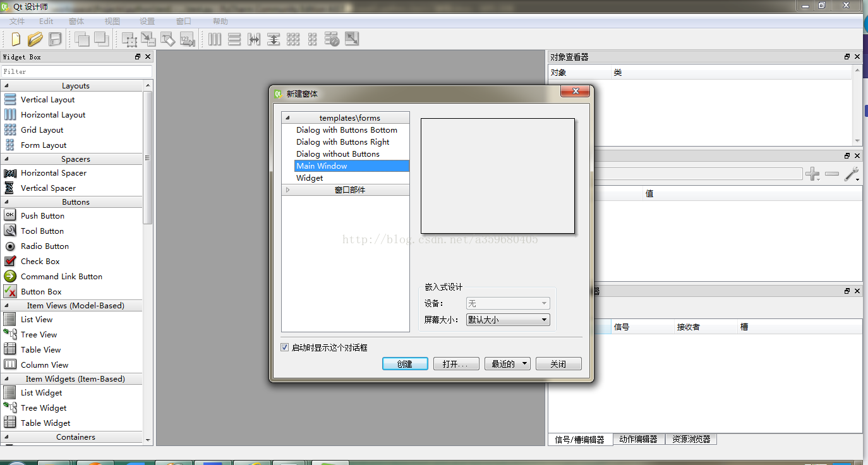This screenshot has height=465, width=868.
Task: Collapse the templates\forms tree group
Action: tap(287, 118)
